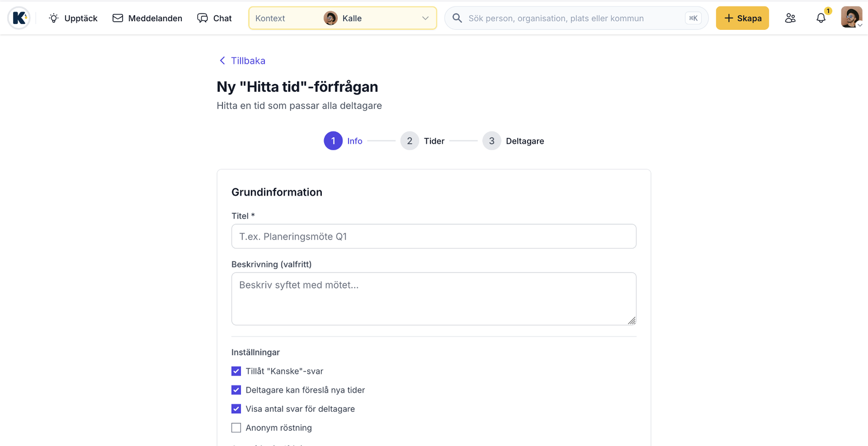Go to step 1 Info
The height and width of the screenshot is (446, 868).
[x=343, y=141]
